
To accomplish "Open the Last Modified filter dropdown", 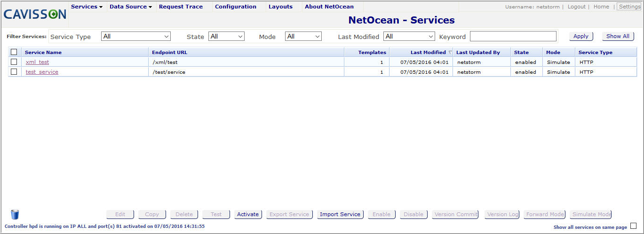I will (409, 36).
